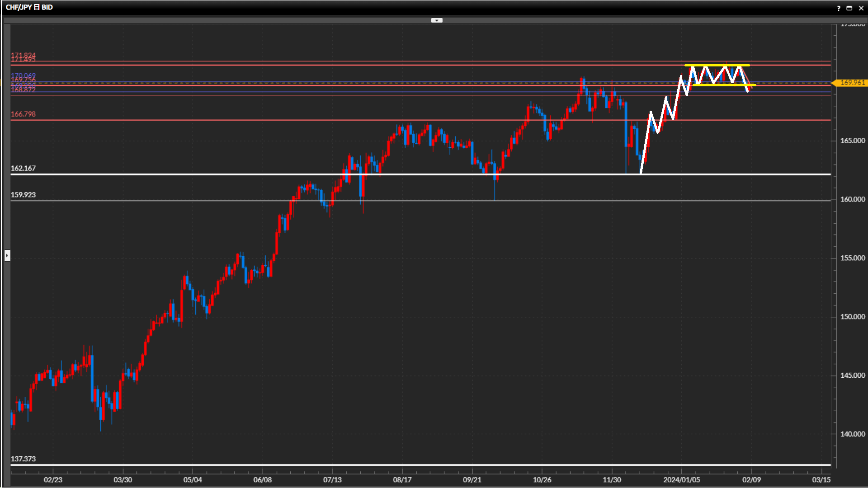
Task: Select the 159.923 horizontal line label
Action: coord(23,195)
